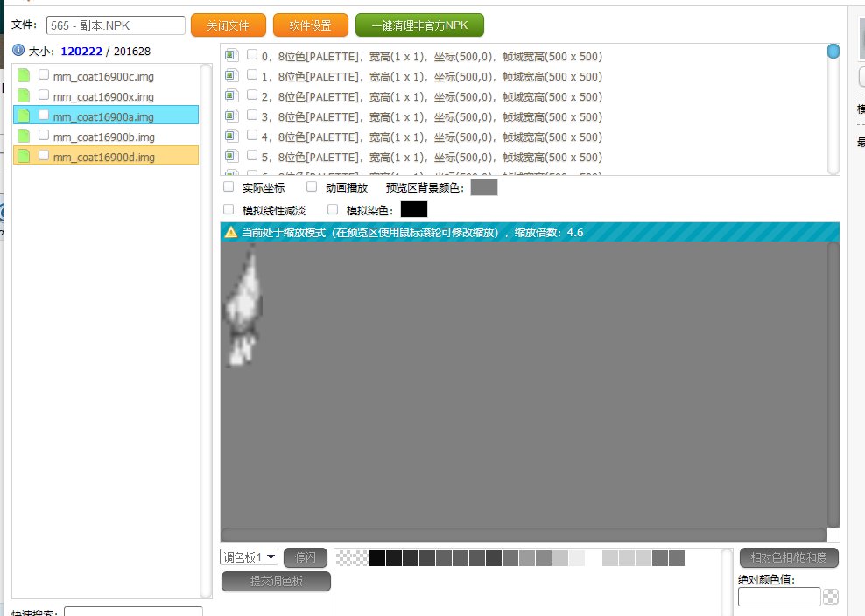Viewport: 865px width, 616px height.
Task: Open the 调色板1 palette dropdown
Action: [250, 557]
